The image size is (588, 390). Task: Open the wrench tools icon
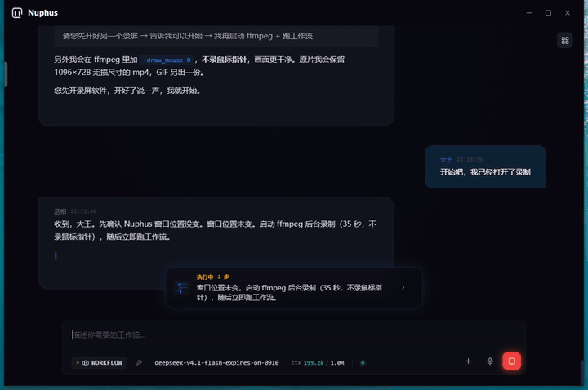coord(138,362)
